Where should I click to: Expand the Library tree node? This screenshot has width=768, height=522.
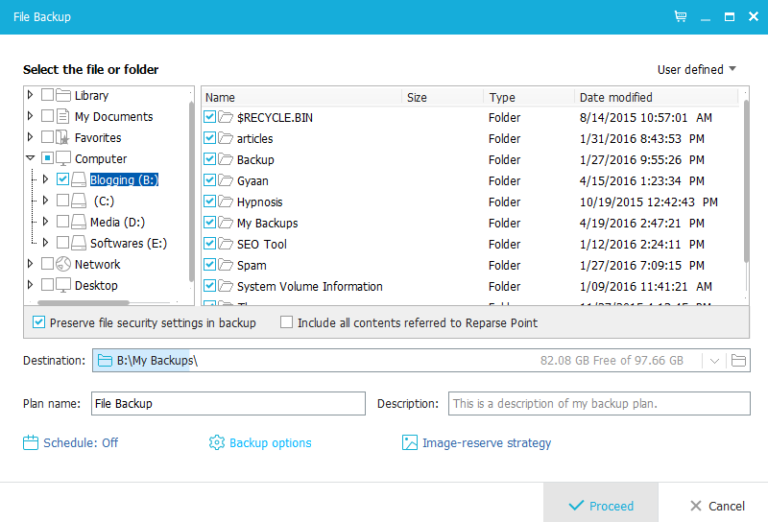pyautogui.click(x=30, y=95)
